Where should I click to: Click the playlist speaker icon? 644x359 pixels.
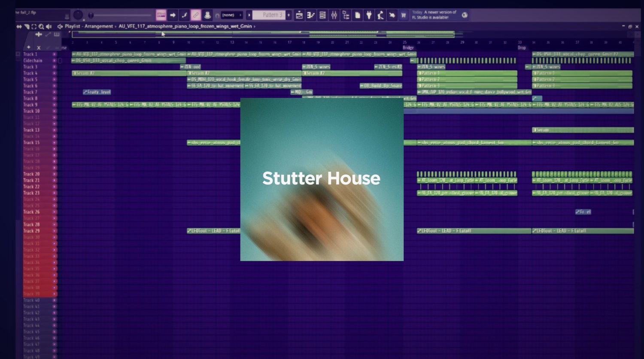pos(49,26)
